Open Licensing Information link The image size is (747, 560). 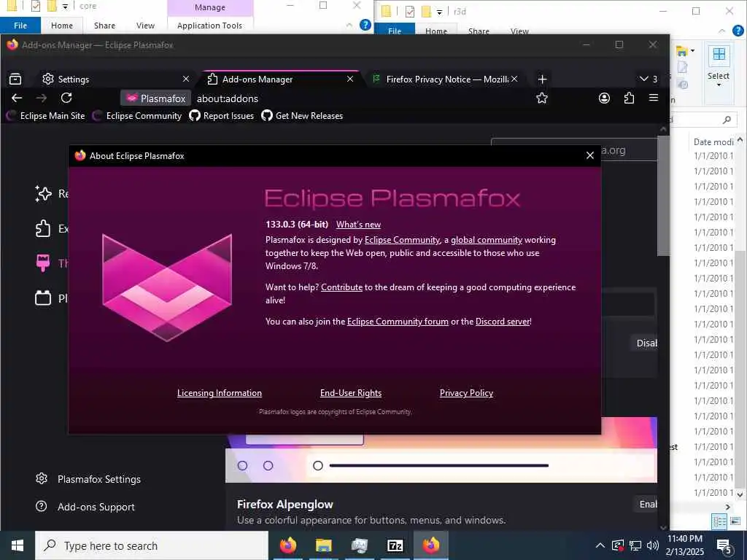tap(219, 393)
